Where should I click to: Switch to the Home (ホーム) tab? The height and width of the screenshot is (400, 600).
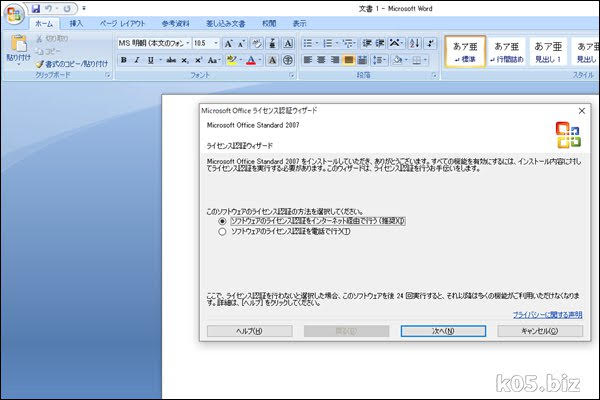point(44,24)
